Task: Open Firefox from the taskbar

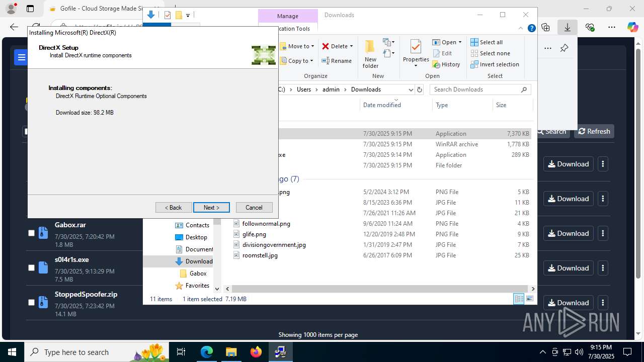Action: pyautogui.click(x=256, y=352)
